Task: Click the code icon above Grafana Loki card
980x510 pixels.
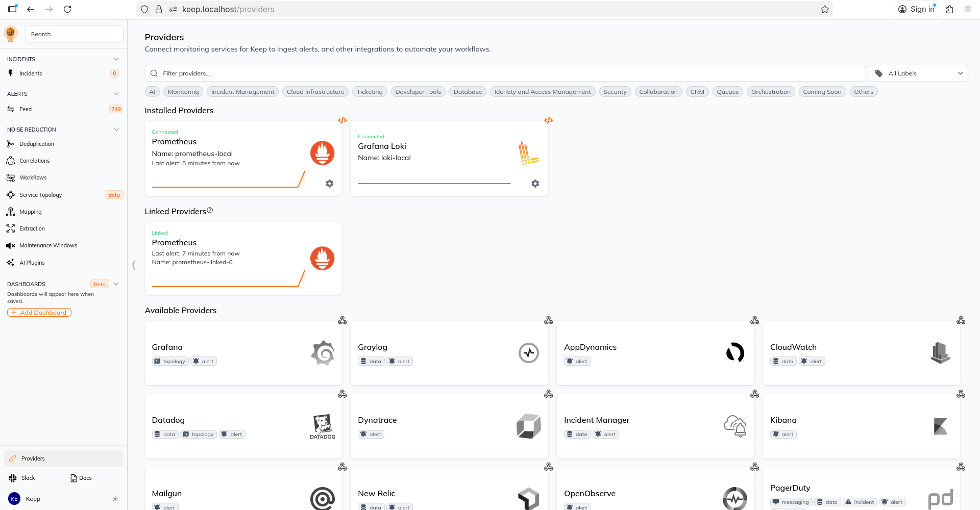Action: coord(549,120)
